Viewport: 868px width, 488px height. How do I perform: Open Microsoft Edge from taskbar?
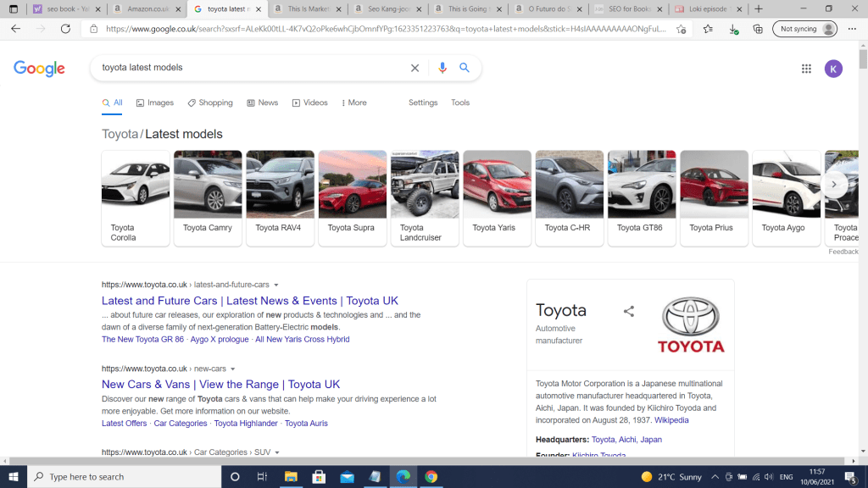click(x=403, y=476)
